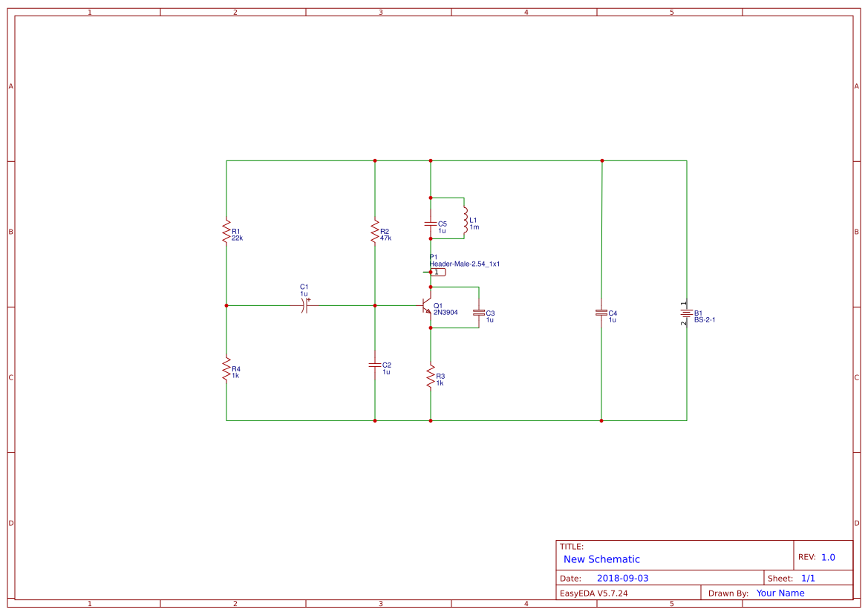This screenshot has height=615, width=868.
Task: Click the New Schematic title text
Action: pos(601,559)
